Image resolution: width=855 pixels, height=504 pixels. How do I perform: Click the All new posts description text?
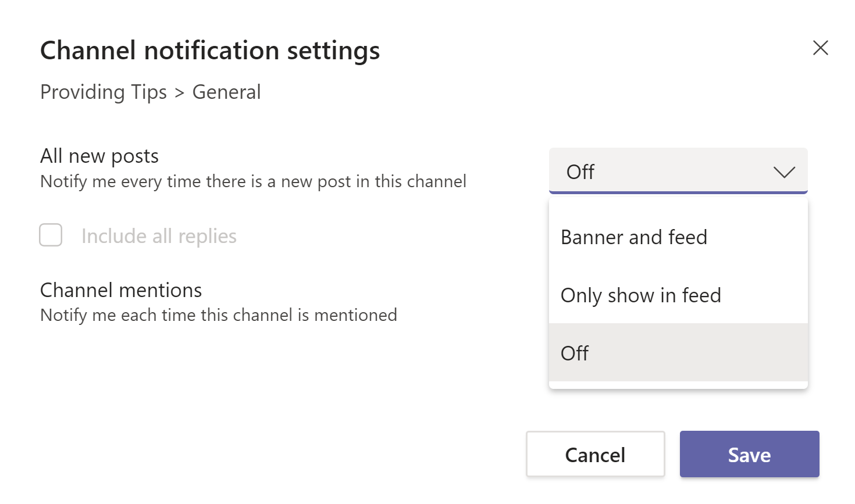[x=252, y=181]
